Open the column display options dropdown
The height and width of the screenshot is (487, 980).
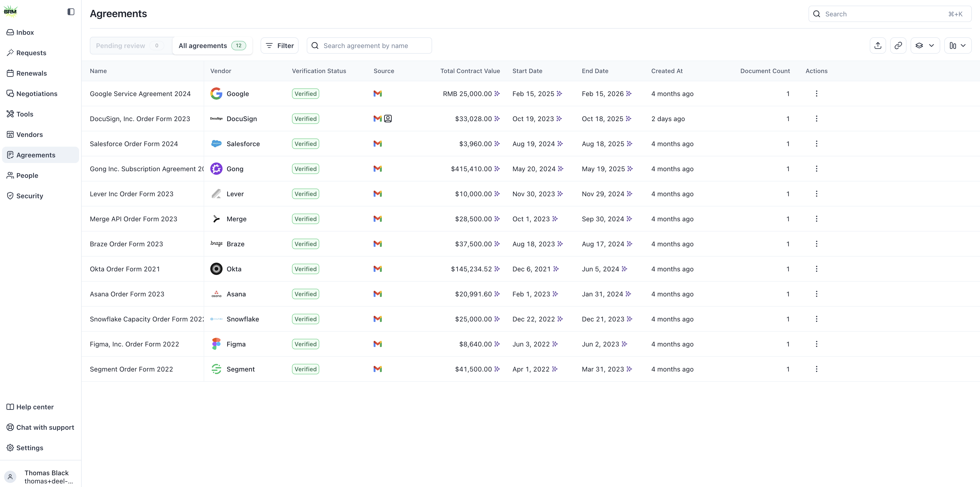point(958,46)
